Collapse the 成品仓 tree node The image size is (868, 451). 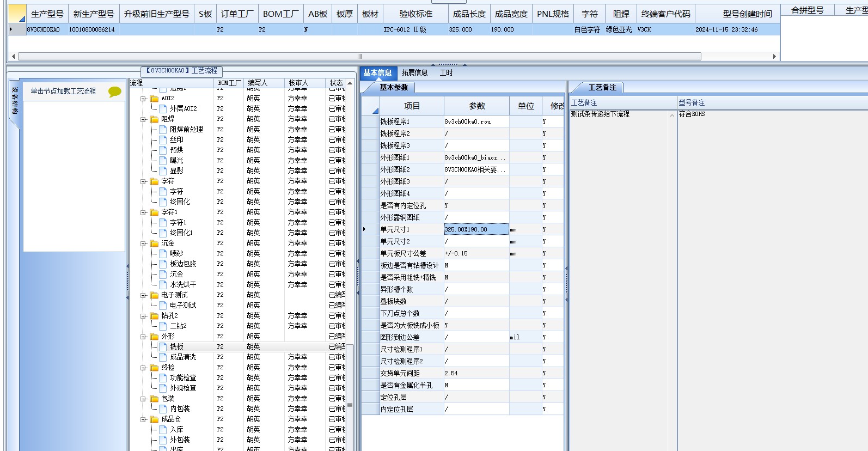pos(143,419)
